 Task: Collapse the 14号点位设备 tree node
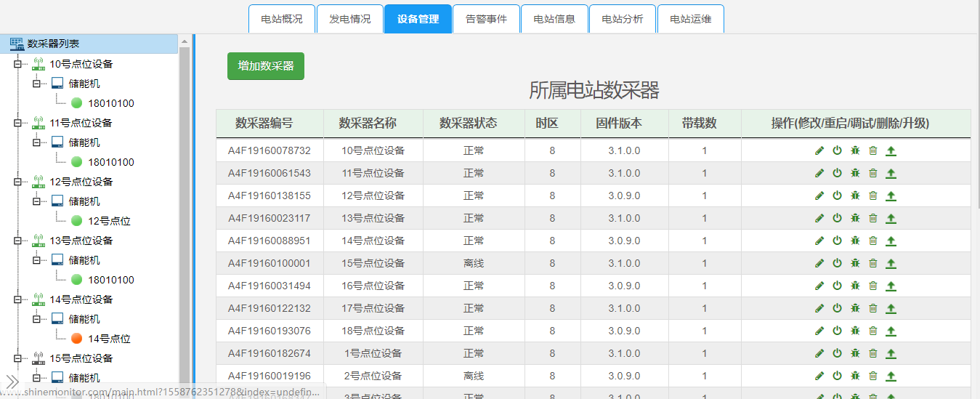pos(17,299)
